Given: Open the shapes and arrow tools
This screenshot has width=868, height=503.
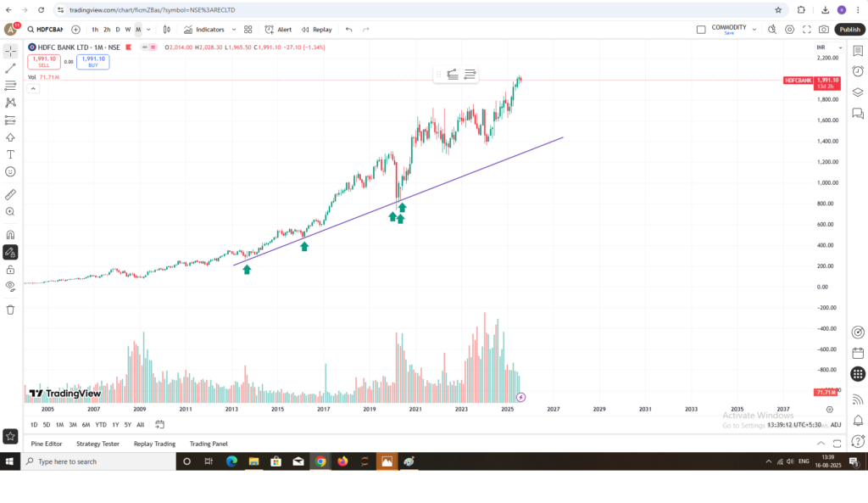Looking at the screenshot, I should point(10,137).
